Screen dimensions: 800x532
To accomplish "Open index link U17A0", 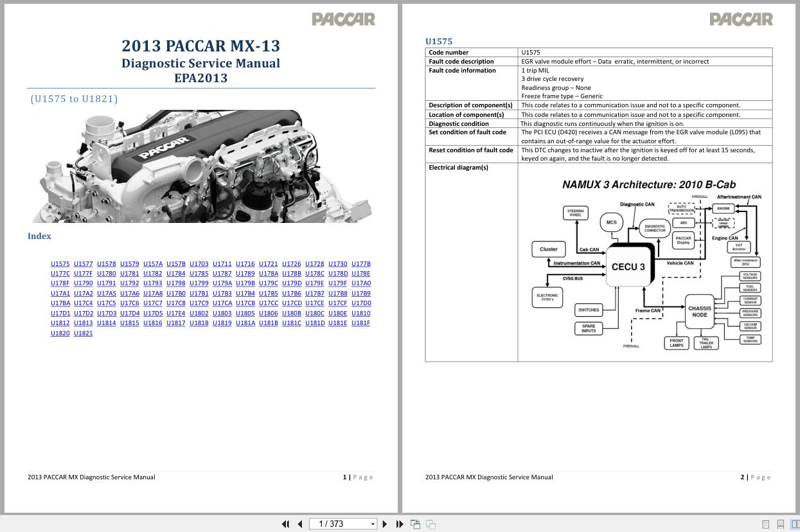I will tap(361, 283).
